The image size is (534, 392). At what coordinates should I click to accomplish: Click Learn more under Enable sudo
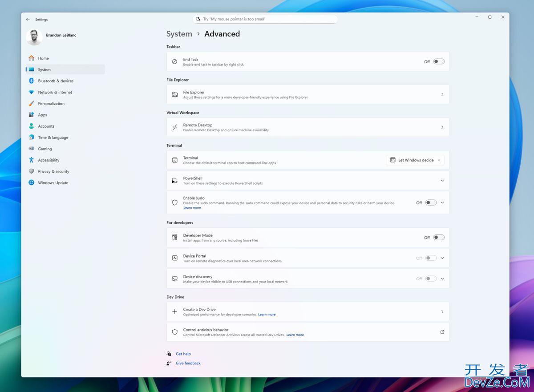tap(192, 208)
